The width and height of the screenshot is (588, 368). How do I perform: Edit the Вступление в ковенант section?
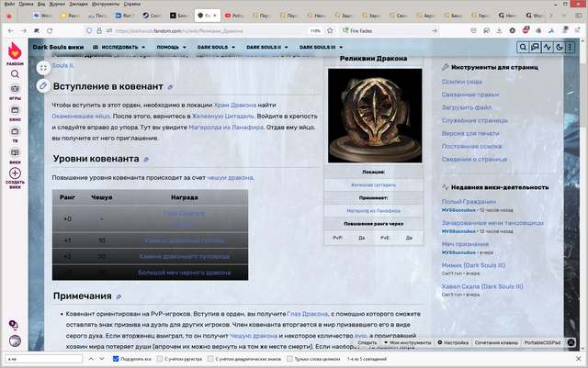click(170, 87)
